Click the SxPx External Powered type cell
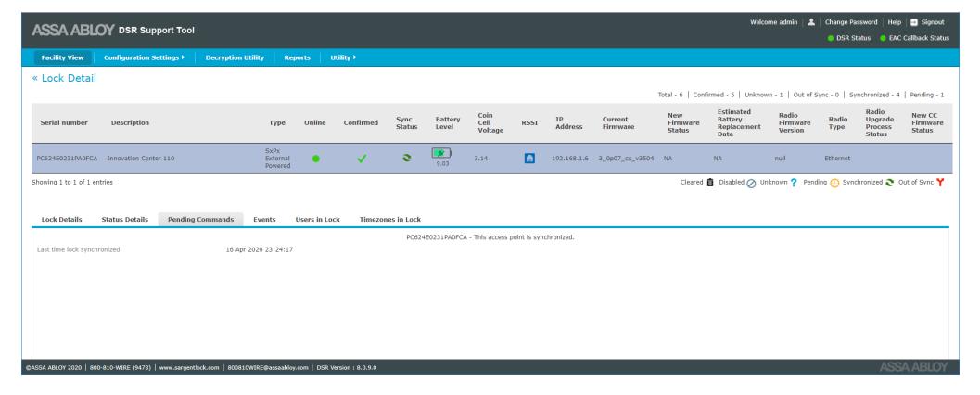Screen dimensions: 980x395 click(277, 159)
